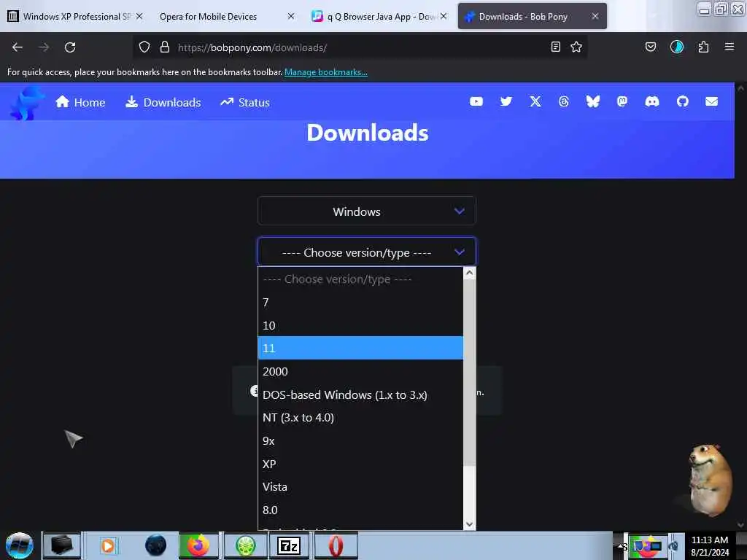The image size is (747, 560).
Task: Open media player taskbar icon
Action: click(x=108, y=545)
